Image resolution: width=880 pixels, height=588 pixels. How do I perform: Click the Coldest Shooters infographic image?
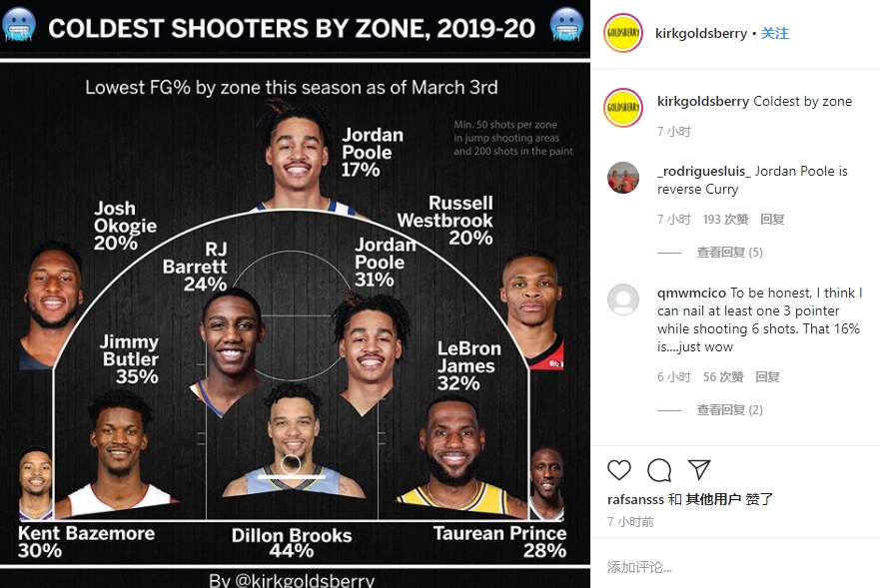[296, 294]
